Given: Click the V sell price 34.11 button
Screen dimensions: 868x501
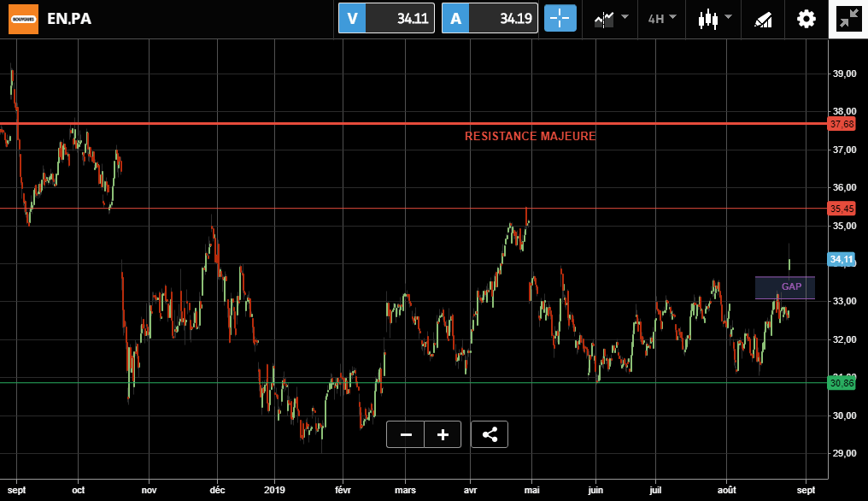Looking at the screenshot, I should (x=386, y=18).
